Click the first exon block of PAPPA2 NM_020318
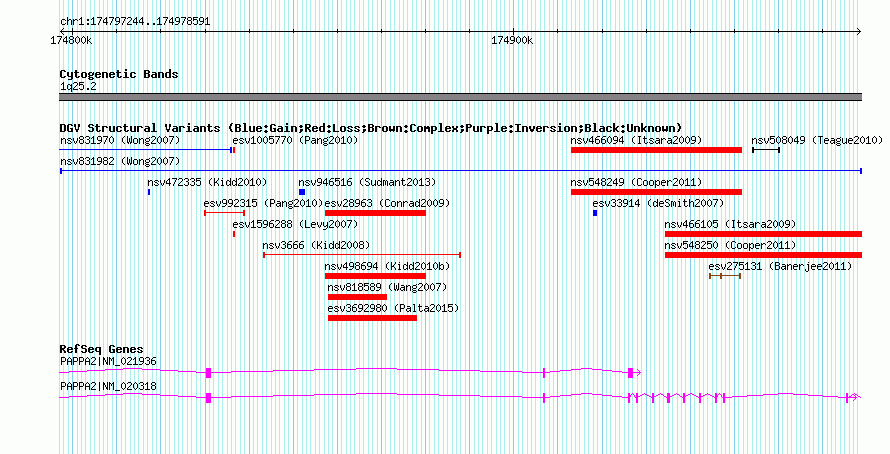 pos(208,398)
